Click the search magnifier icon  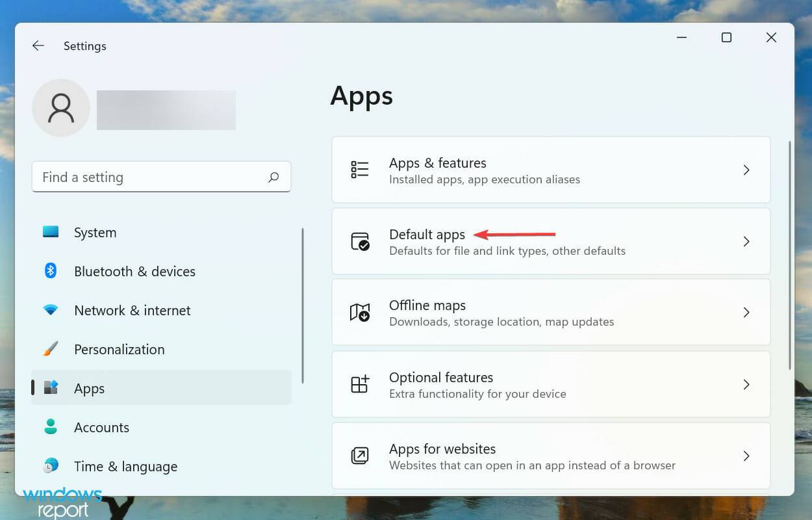273,177
